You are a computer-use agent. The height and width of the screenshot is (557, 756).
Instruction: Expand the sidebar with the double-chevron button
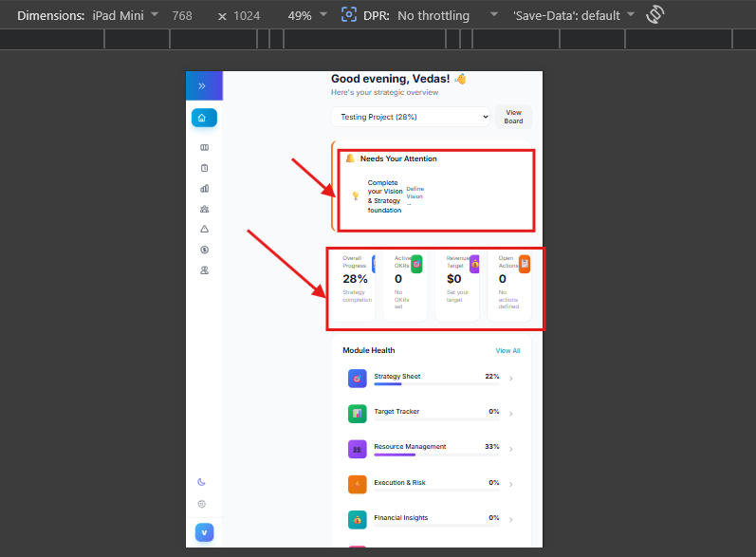coord(202,85)
